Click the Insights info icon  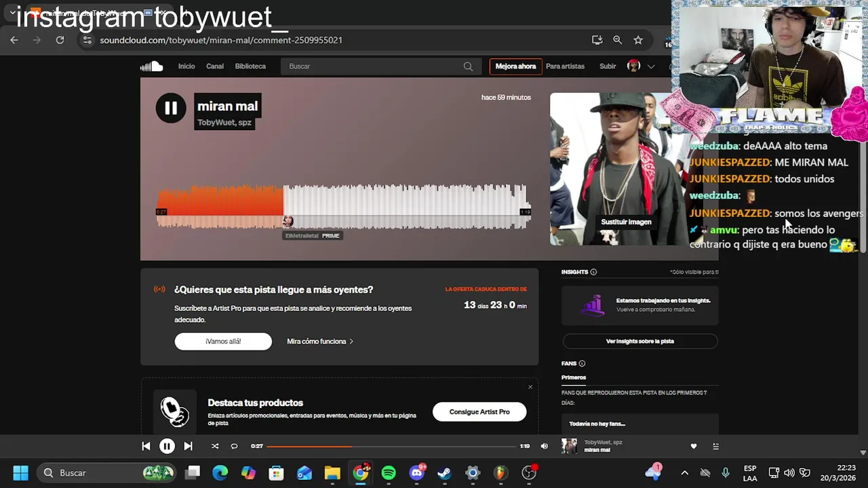click(x=593, y=272)
